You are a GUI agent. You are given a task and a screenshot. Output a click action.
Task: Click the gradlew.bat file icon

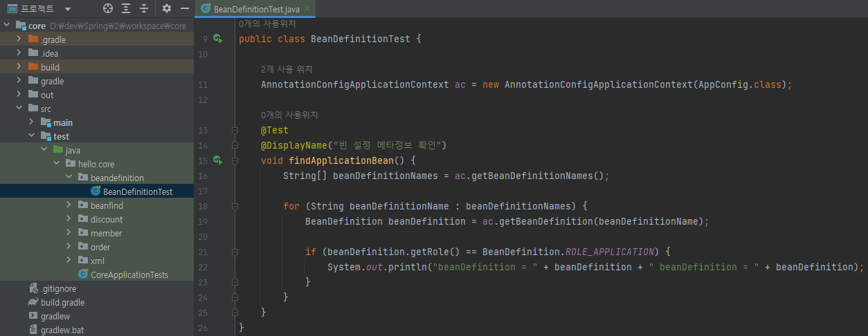point(33,330)
